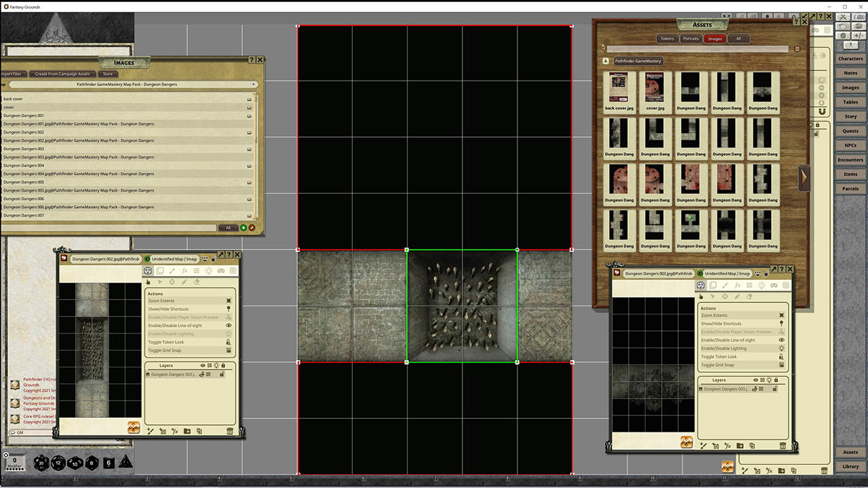The image size is (868, 488).
Task: Click Pathfinder GameMastery folder breadcrumb
Action: (x=638, y=61)
